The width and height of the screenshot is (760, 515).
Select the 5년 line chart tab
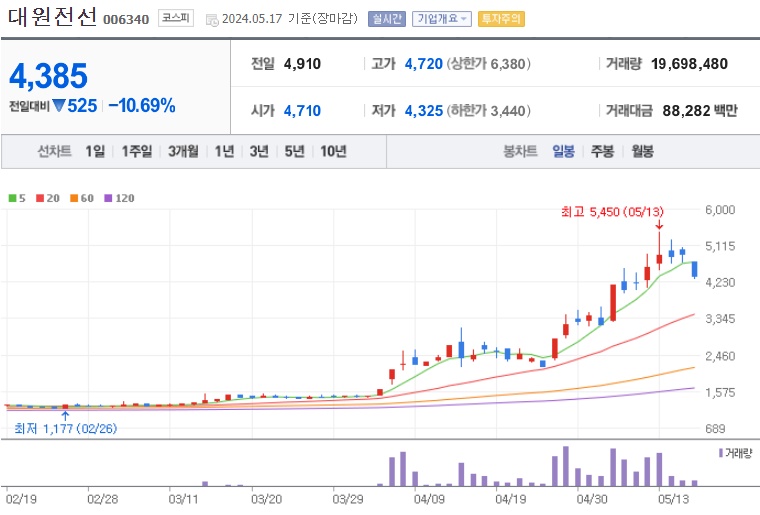pyautogui.click(x=294, y=152)
